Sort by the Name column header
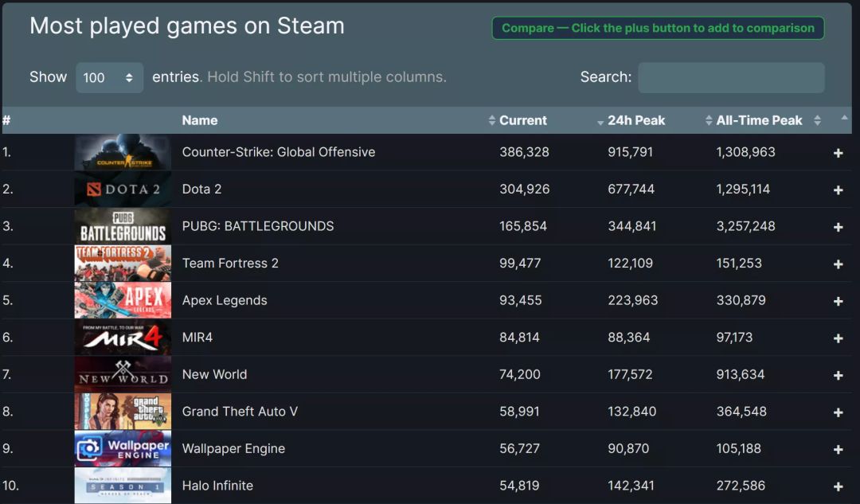This screenshot has width=860, height=504. pos(200,120)
